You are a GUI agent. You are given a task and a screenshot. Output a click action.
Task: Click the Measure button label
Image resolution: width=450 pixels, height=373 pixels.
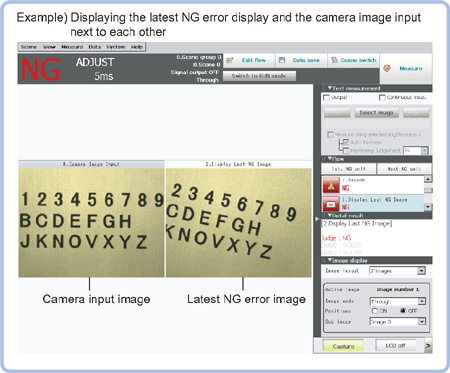click(411, 68)
